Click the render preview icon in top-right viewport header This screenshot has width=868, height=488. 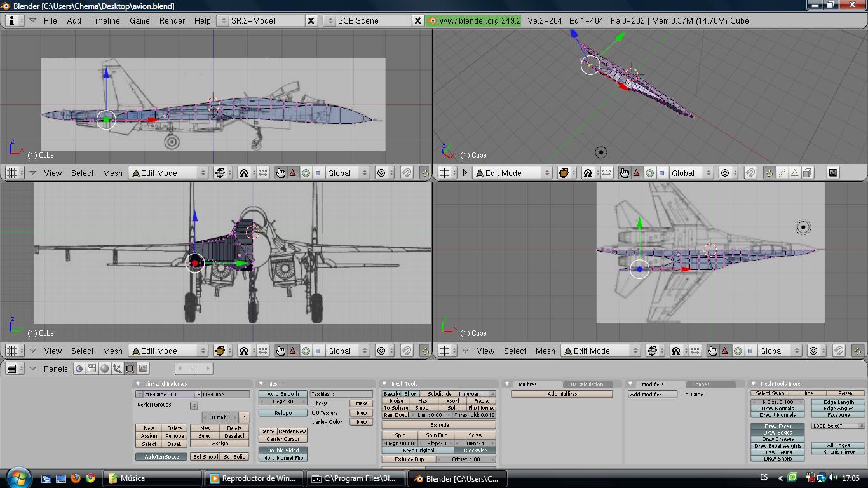point(832,173)
